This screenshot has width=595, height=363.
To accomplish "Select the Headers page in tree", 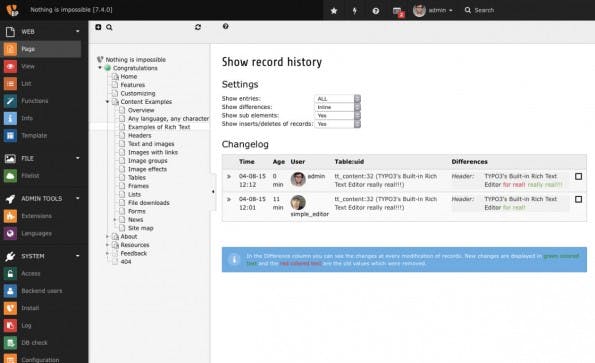I will (139, 135).
